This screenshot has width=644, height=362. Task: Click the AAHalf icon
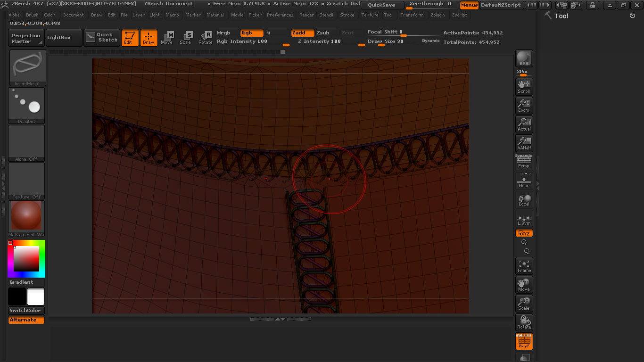(524, 143)
